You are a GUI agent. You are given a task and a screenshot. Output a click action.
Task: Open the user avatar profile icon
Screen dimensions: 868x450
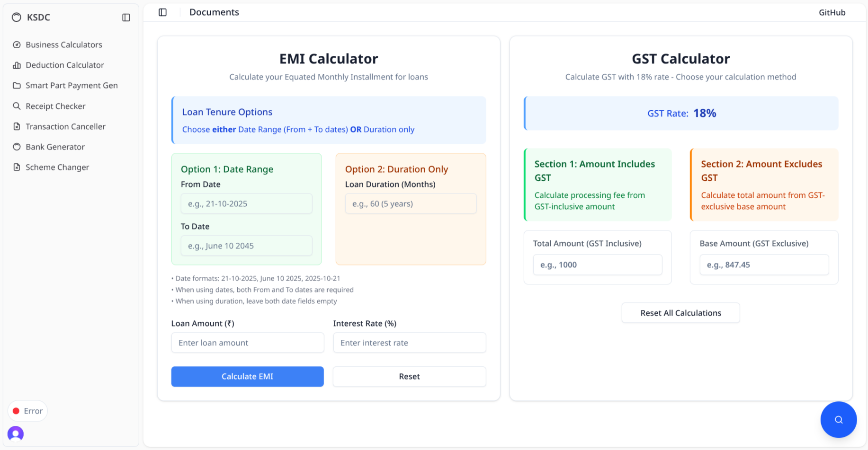point(16,434)
